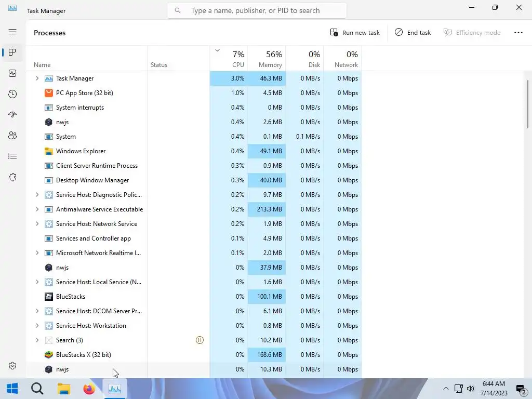Viewport: 532px width, 399px height.
Task: Click the 213.3 MB memory cell
Action: point(267,209)
